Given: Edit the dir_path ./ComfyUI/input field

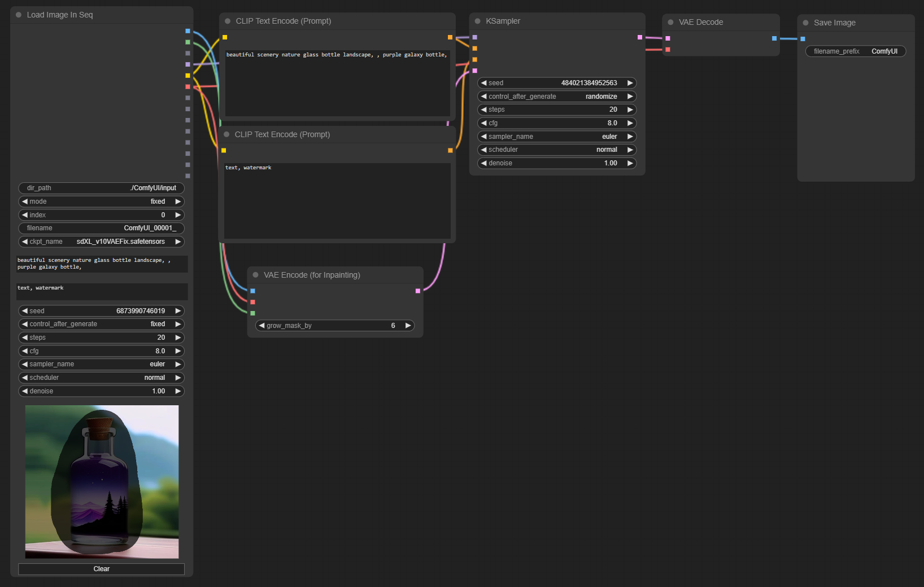Looking at the screenshot, I should tap(102, 188).
